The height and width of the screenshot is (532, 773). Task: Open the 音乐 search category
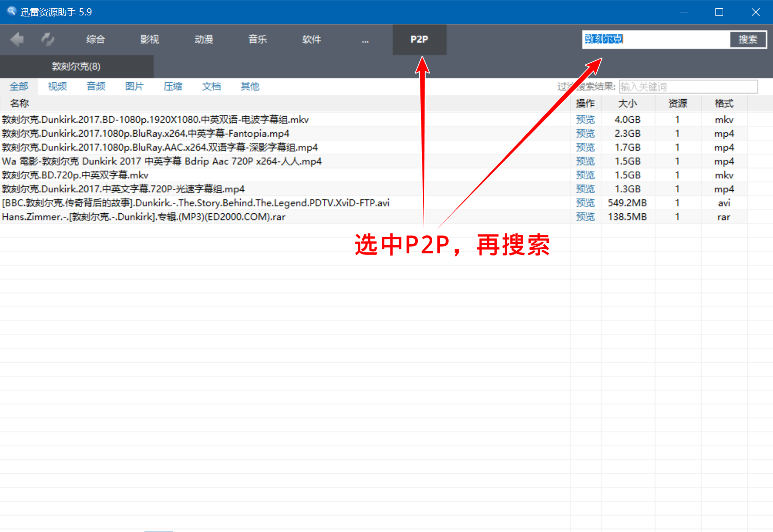click(257, 39)
